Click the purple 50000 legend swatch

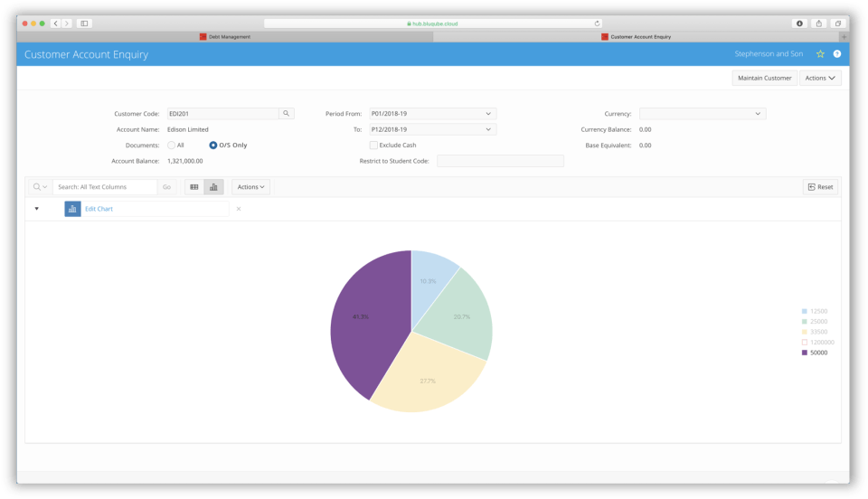tap(805, 353)
